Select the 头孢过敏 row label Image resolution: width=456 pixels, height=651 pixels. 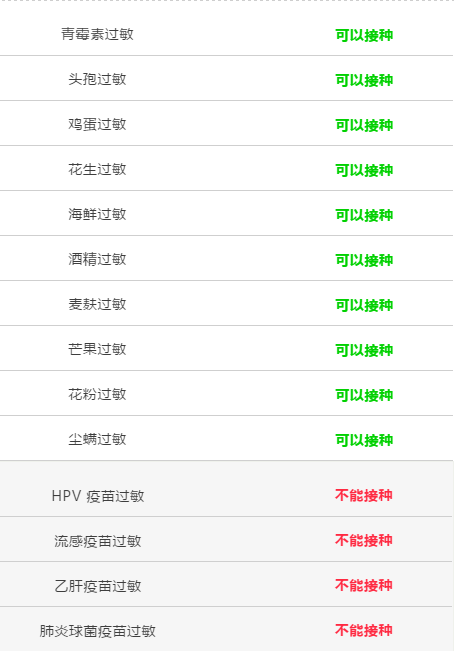[97, 79]
